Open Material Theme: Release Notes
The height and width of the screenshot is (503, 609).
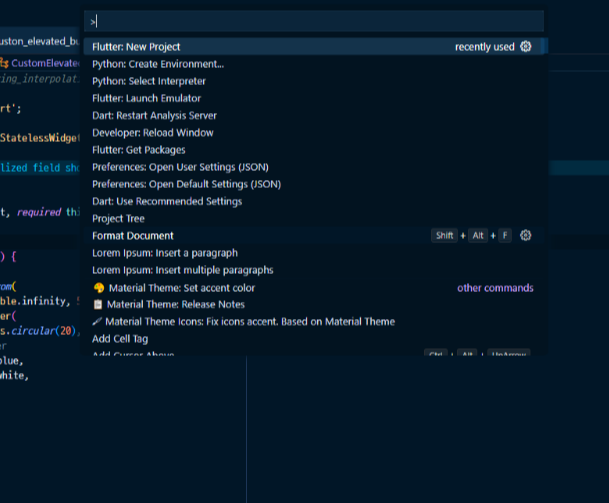click(313, 305)
